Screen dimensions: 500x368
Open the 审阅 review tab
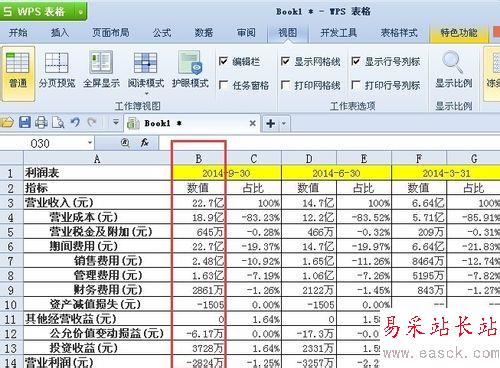246,33
